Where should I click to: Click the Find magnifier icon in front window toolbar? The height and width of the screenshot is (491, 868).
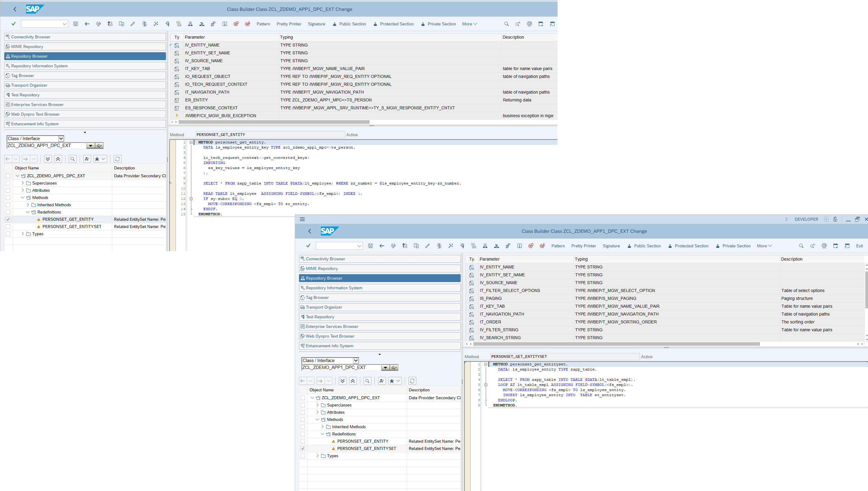801,246
